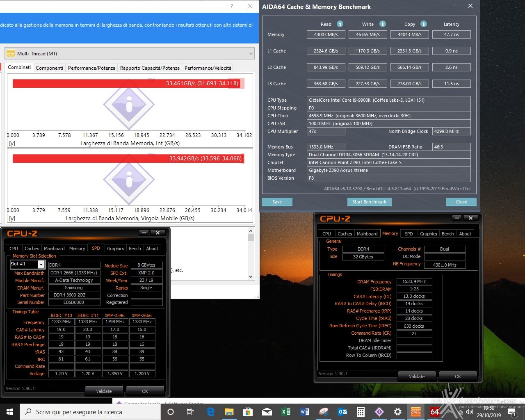The height and width of the screenshot is (420, 525).
Task: Open Outlook from the taskbar
Action: pyautogui.click(x=342, y=412)
